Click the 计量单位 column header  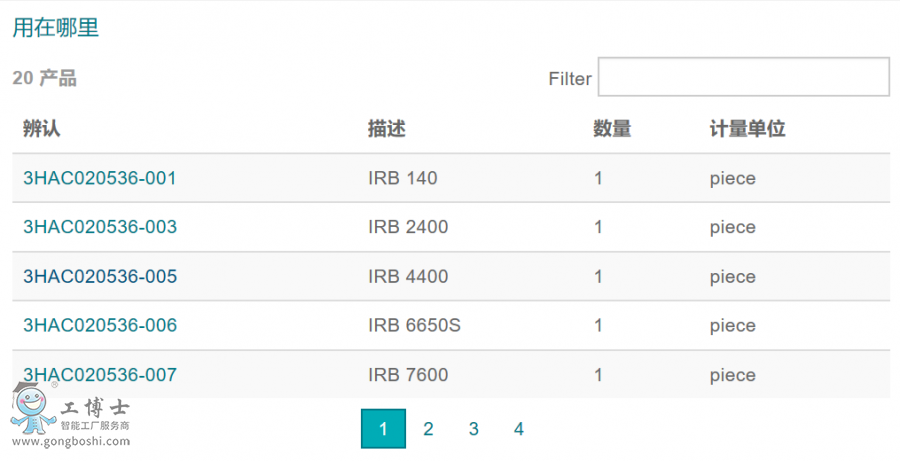pyautogui.click(x=747, y=129)
